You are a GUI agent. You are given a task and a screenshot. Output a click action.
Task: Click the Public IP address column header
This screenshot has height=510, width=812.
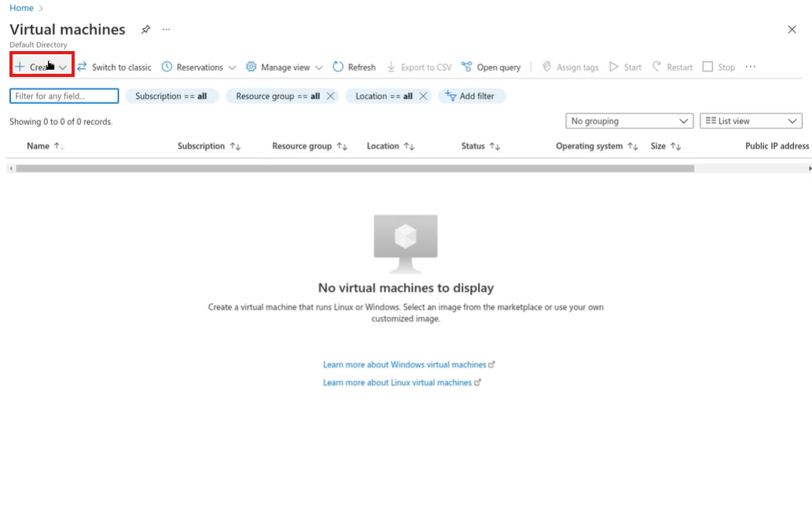777,146
